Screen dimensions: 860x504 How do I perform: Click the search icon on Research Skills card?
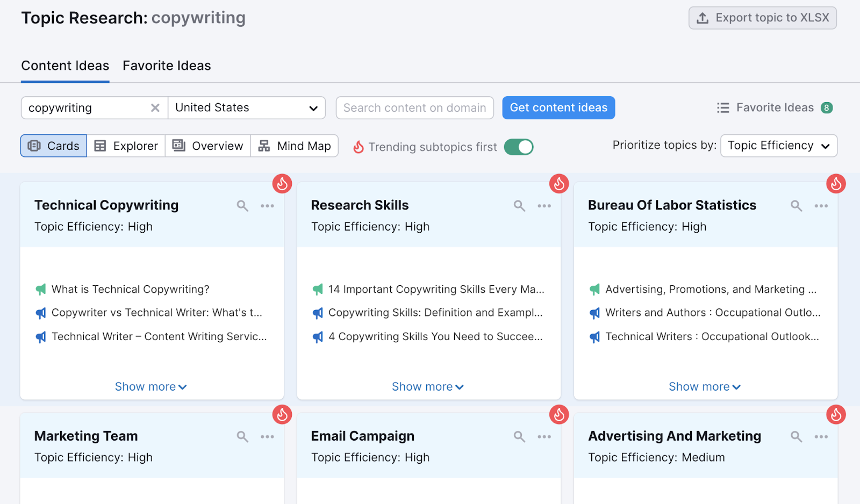tap(519, 206)
